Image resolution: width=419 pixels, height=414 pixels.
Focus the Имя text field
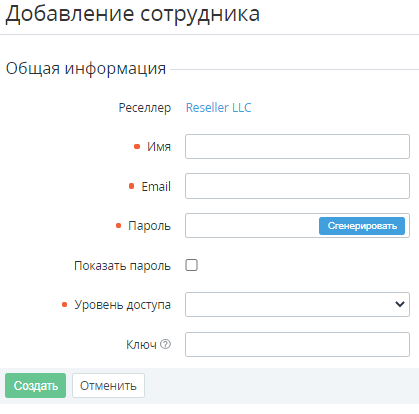(297, 147)
